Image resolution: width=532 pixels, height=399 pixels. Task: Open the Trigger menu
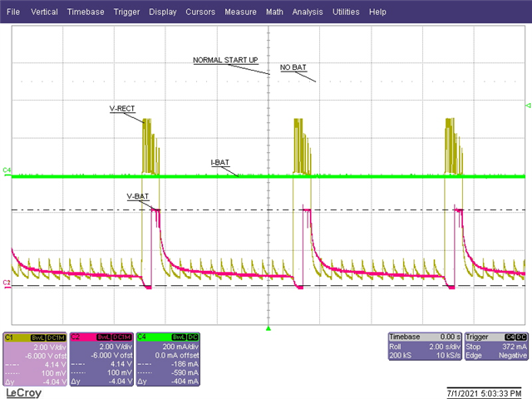[x=126, y=12]
